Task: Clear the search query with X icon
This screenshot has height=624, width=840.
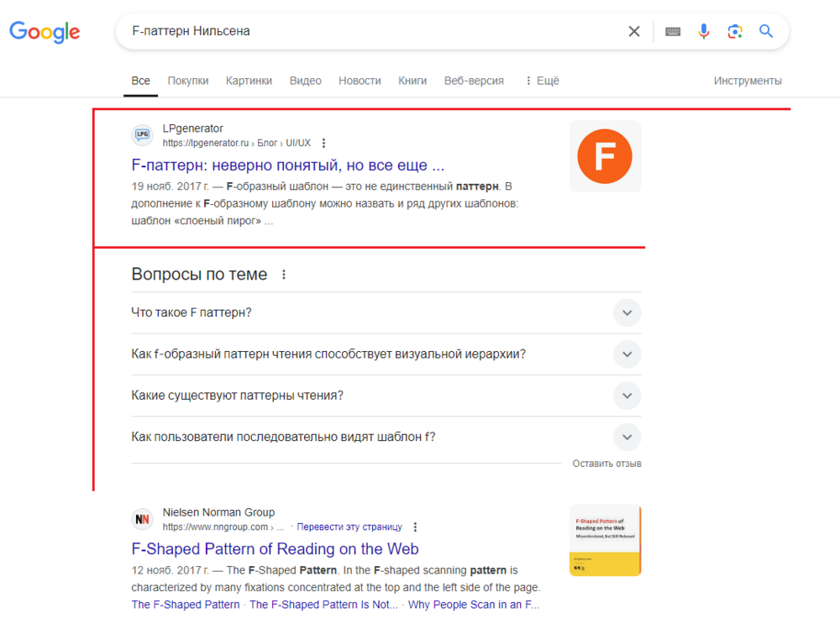Action: pos(633,32)
